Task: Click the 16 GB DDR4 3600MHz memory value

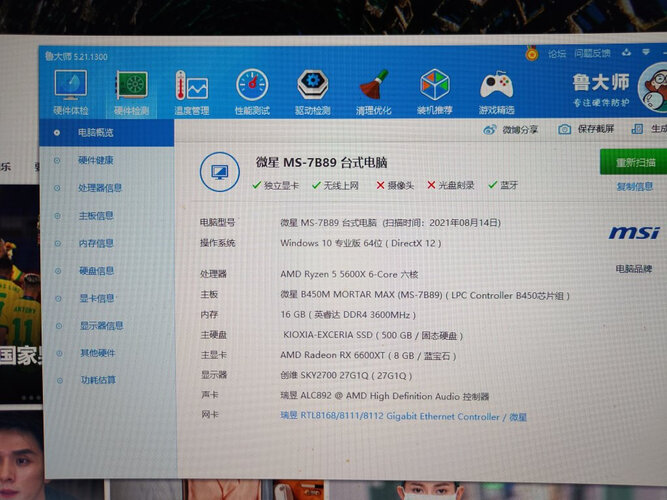Action: [x=348, y=315]
